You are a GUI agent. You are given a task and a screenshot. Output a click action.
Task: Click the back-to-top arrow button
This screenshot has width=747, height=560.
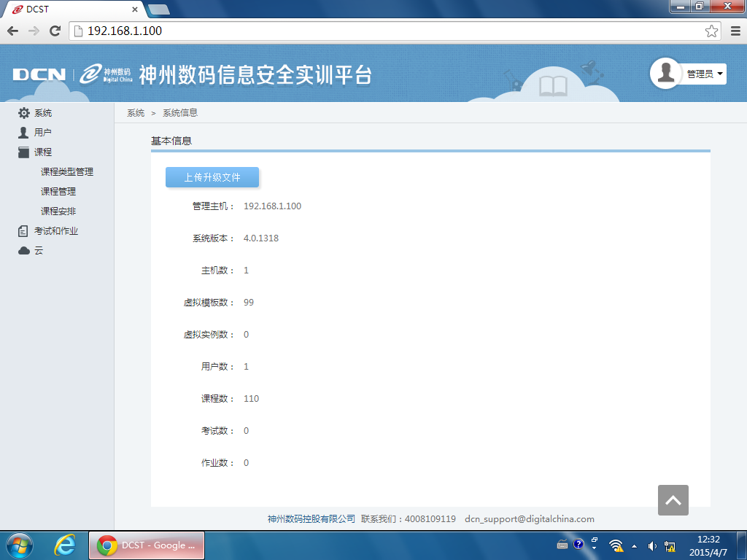[673, 500]
